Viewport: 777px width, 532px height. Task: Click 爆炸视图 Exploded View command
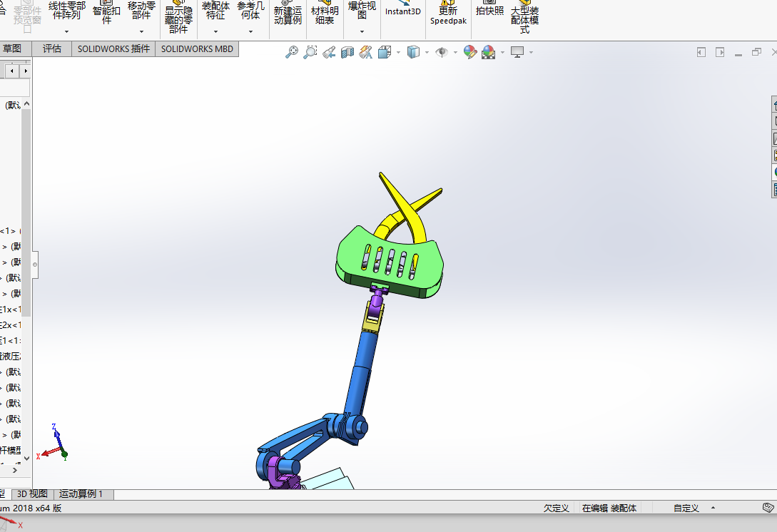click(x=362, y=10)
